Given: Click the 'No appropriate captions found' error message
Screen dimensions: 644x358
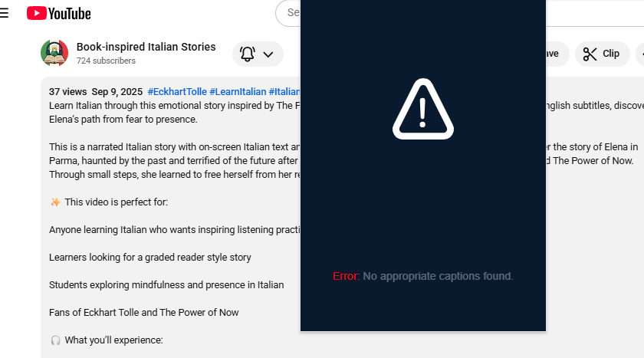Looking at the screenshot, I should click(423, 276).
